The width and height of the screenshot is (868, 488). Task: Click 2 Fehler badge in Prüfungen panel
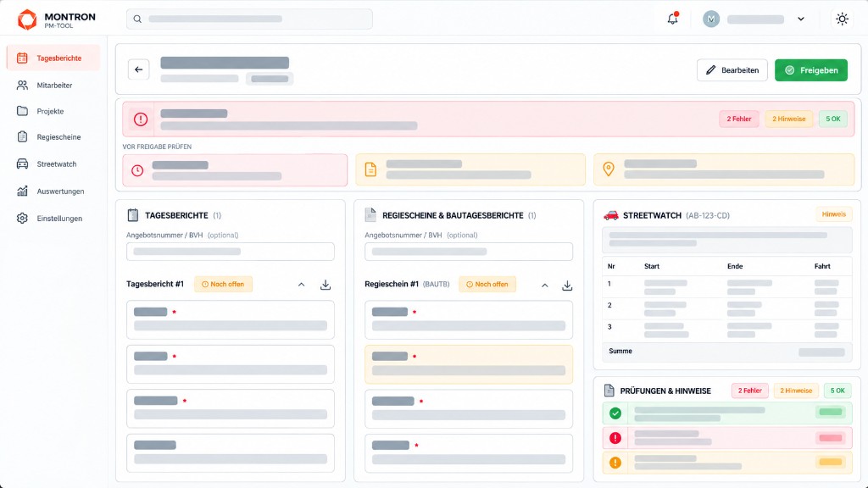(x=749, y=391)
